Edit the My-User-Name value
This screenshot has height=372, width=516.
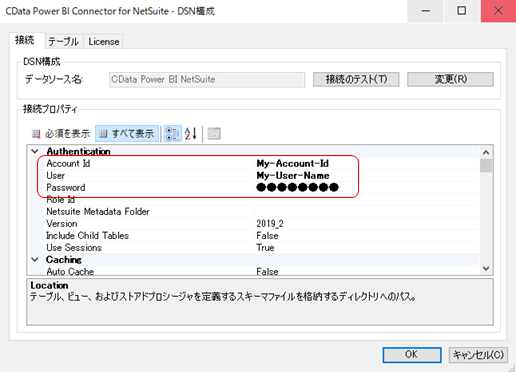click(293, 175)
